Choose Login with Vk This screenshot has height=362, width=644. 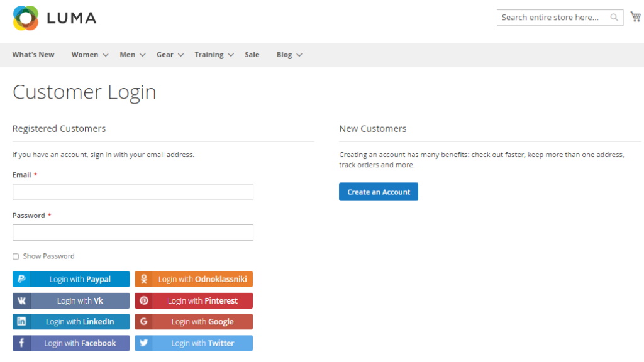tap(71, 300)
